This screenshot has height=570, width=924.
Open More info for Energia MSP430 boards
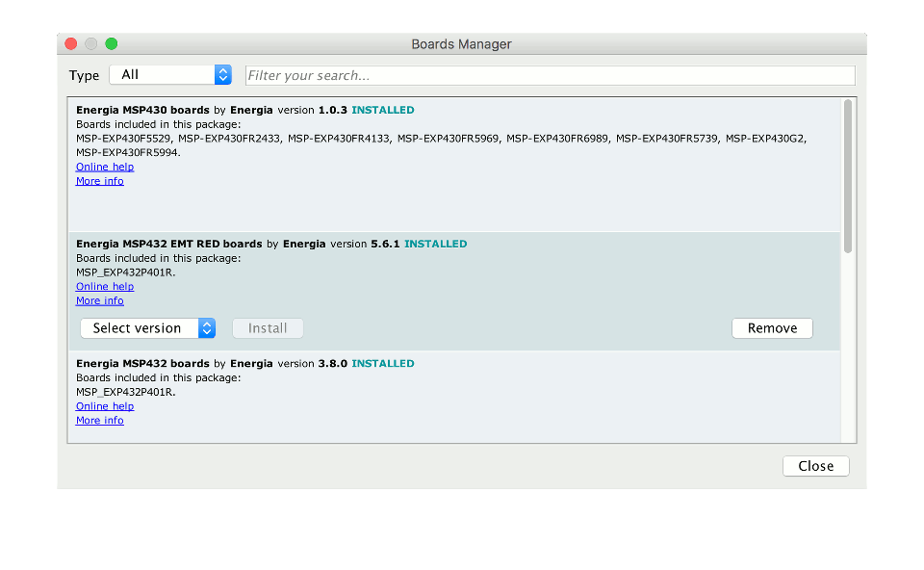tap(99, 181)
